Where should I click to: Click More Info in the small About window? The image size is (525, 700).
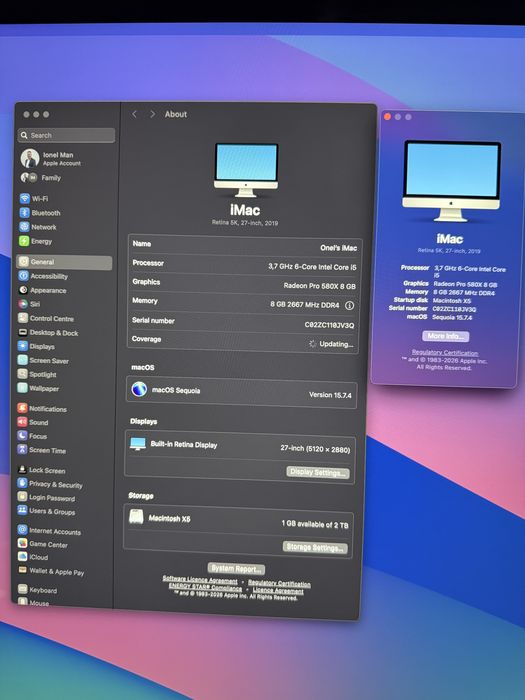pyautogui.click(x=446, y=336)
